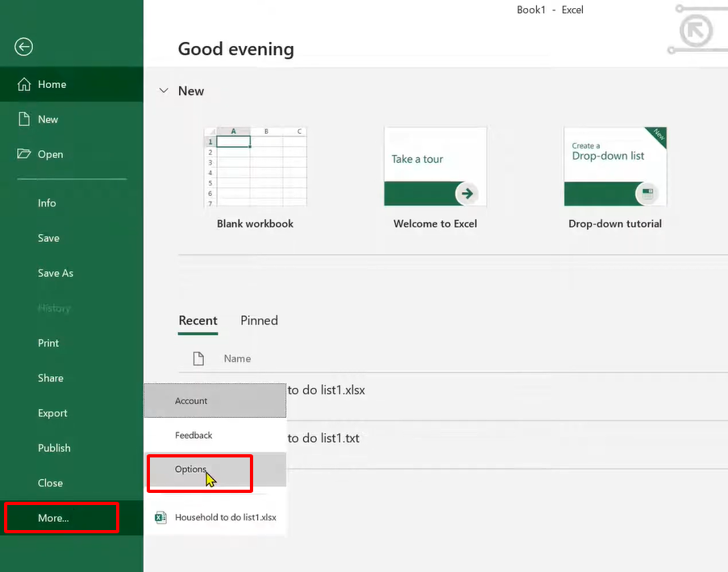Viewport: 728px width, 572px height.
Task: Go to the Home page in the sidebar
Action: pyautogui.click(x=72, y=84)
